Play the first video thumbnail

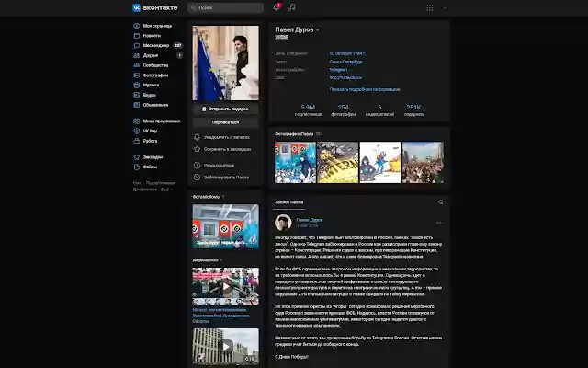[225, 286]
